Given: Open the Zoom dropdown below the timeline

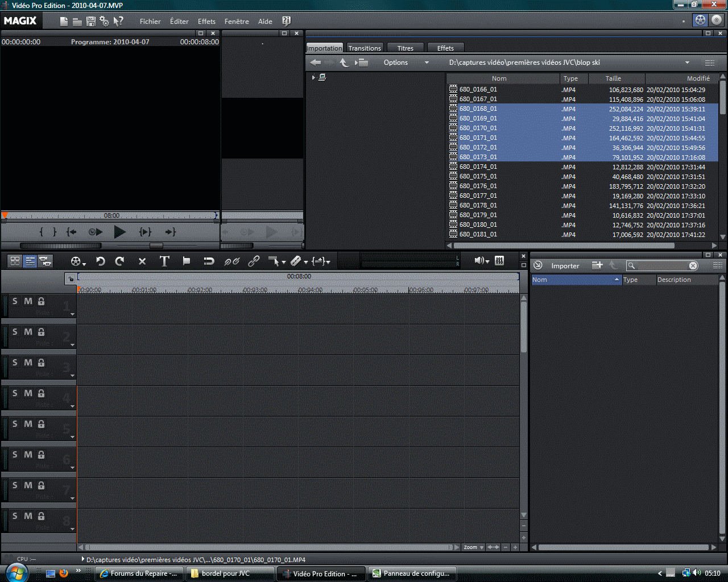Looking at the screenshot, I should (x=473, y=547).
